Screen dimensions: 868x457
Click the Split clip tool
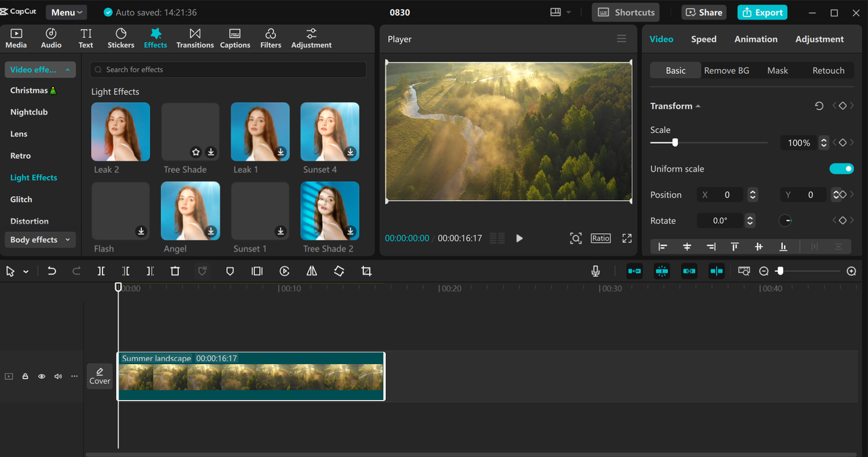[x=101, y=271]
